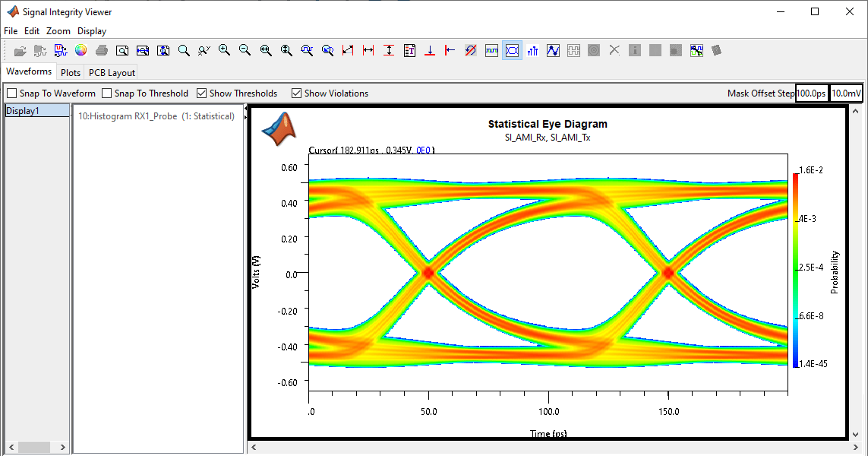Select 10:Histogram RX1_Probe waveform entry
This screenshot has height=456, width=868.
[x=156, y=116]
